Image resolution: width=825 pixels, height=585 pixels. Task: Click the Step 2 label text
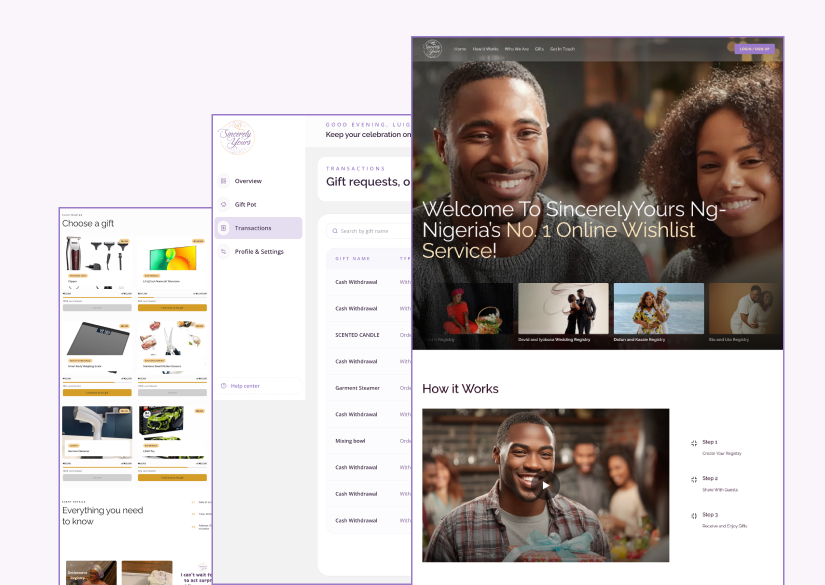point(710,479)
